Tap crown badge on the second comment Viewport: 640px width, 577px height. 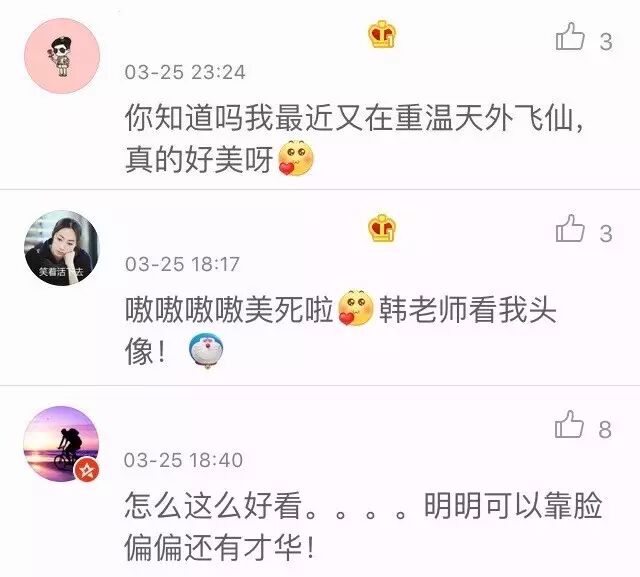382,228
